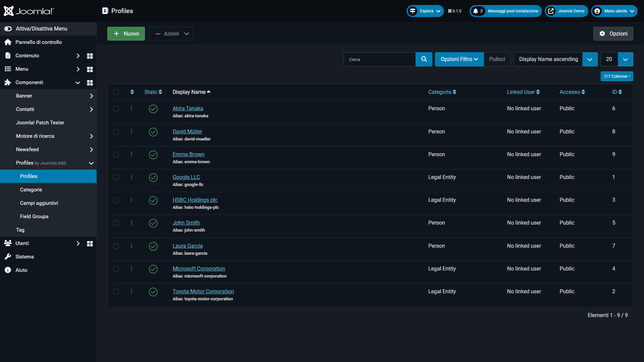Sort table by Linked User column header

click(x=523, y=92)
